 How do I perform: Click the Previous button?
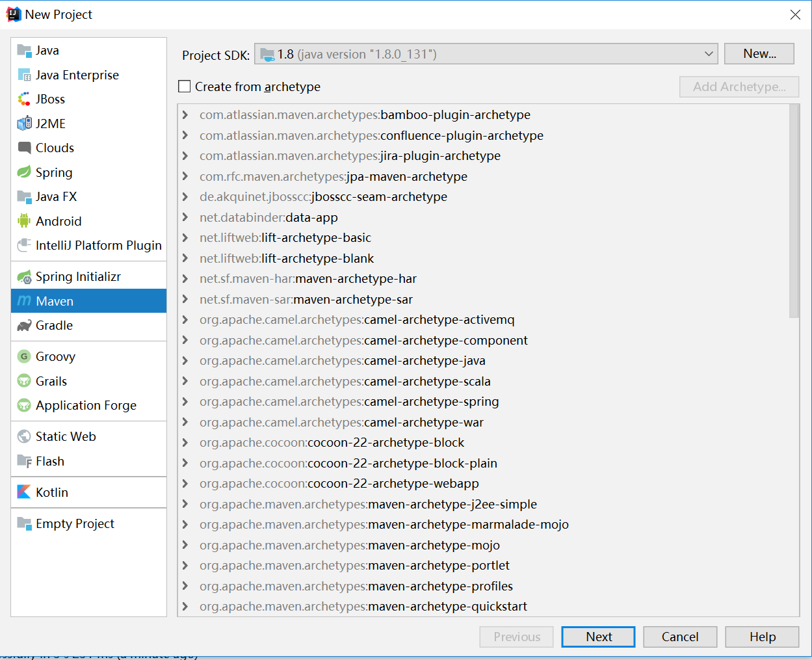(x=516, y=637)
